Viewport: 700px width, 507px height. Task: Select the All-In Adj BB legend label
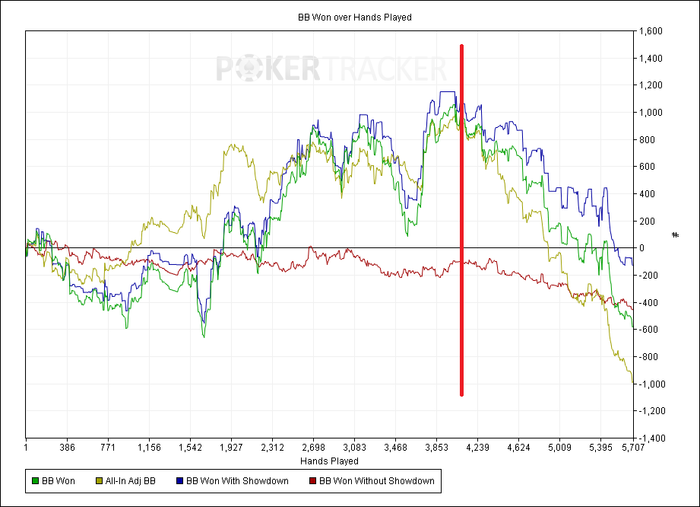pos(130,481)
